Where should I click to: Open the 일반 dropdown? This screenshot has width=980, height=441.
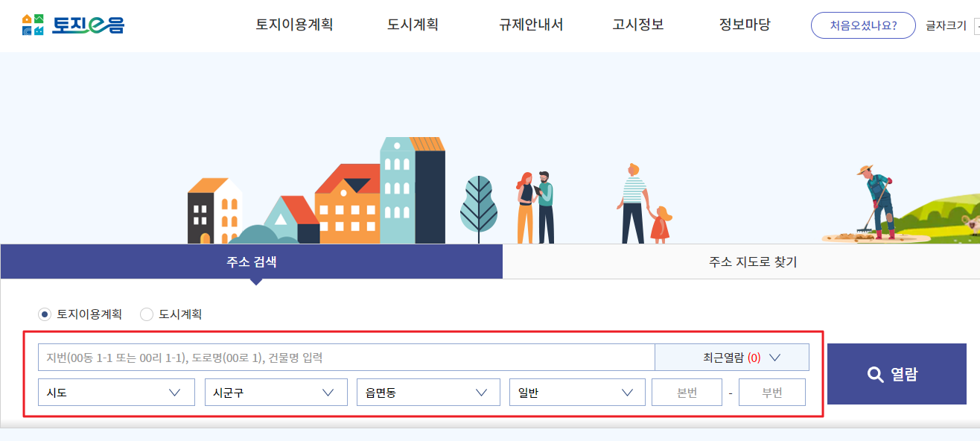pyautogui.click(x=577, y=391)
